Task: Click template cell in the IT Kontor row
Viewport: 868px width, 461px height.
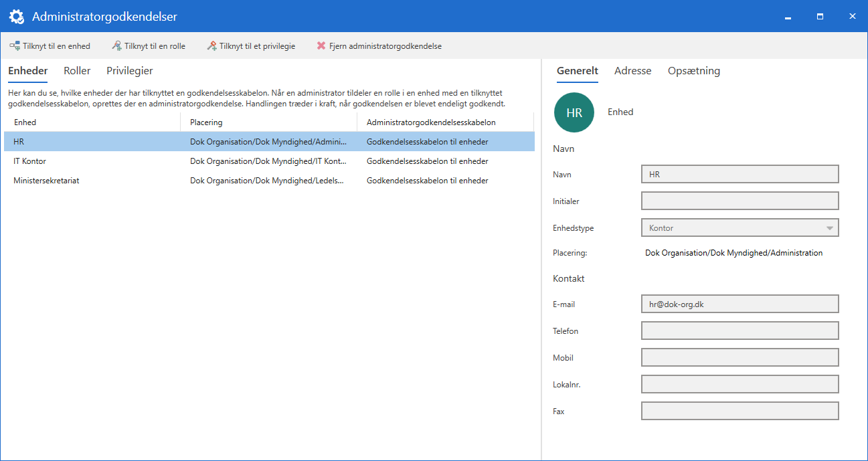Action: pos(428,161)
